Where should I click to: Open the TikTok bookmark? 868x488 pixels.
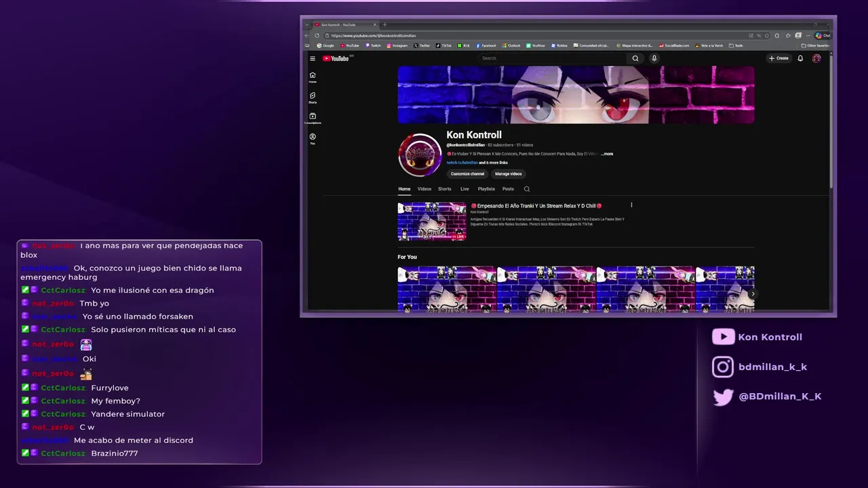click(x=443, y=45)
